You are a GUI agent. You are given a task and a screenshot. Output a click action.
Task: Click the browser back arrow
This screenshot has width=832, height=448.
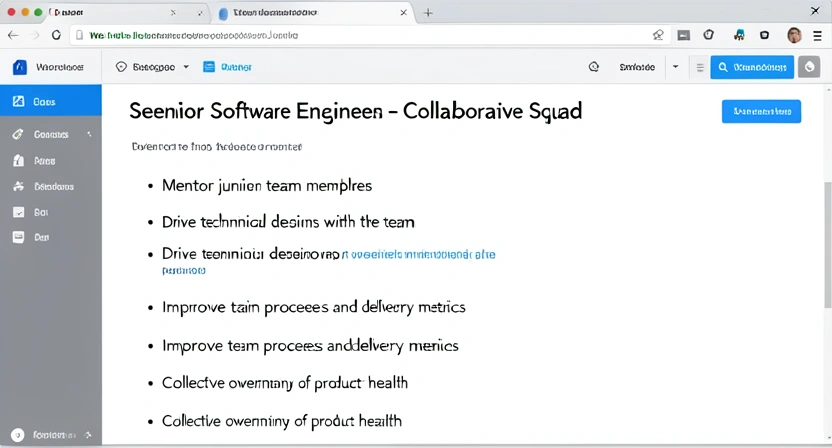[x=13, y=35]
